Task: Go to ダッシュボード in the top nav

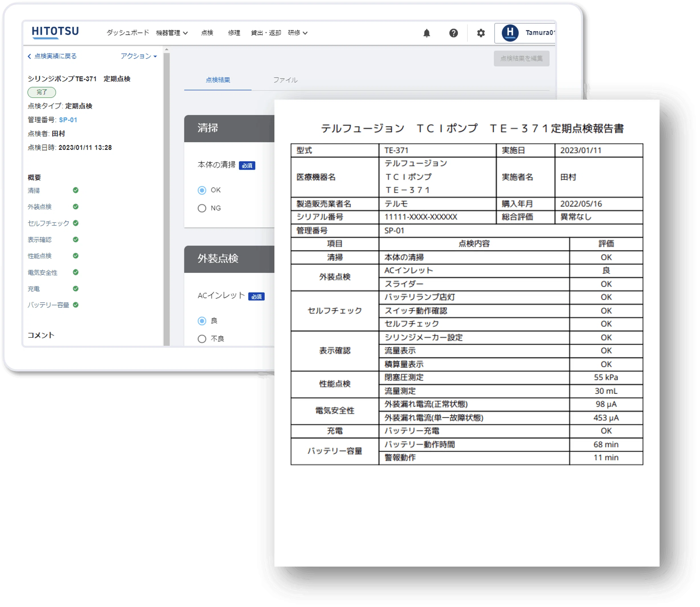Action: point(128,32)
